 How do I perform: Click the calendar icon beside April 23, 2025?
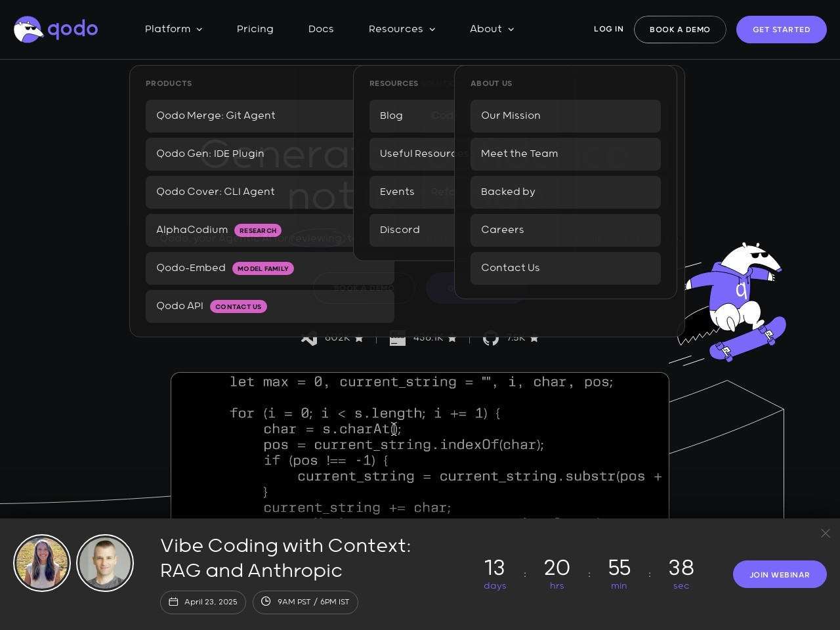pos(174,602)
